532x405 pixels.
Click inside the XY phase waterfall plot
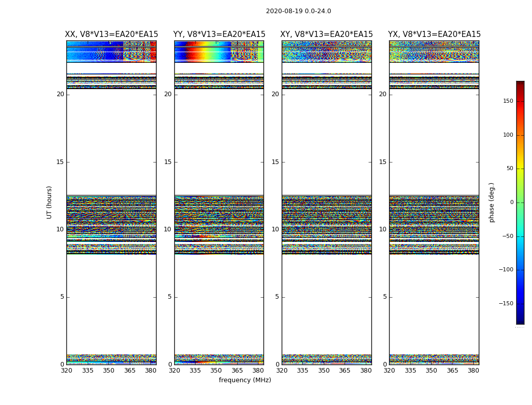coord(327,202)
